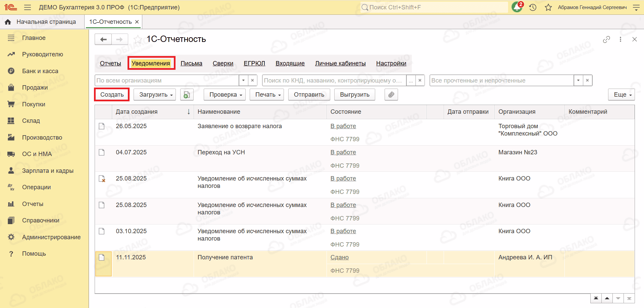Close the 1С-Отчетность tab
This screenshot has width=644, height=308.
click(x=137, y=22)
